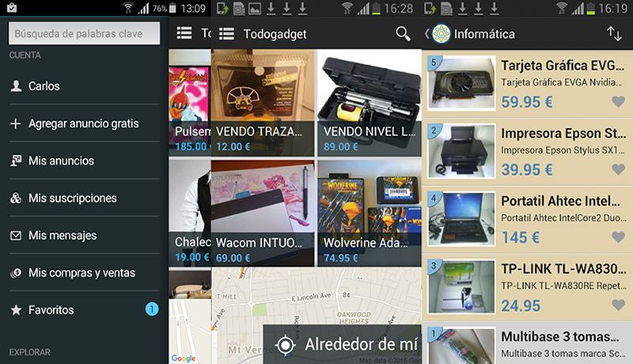The width and height of the screenshot is (633, 364).
Task: Open the Tarjeta Gráfica EVG... listing
Action: pos(527,84)
